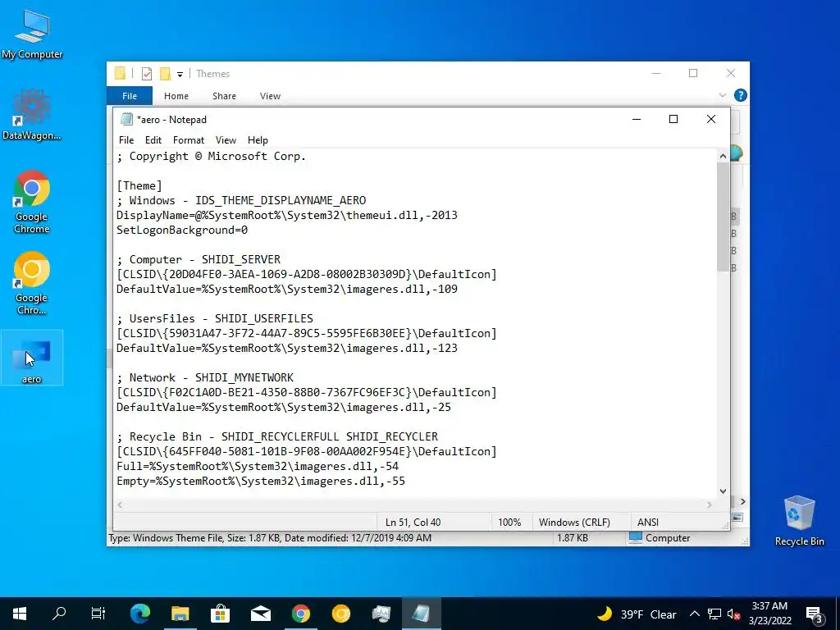Click Notepad vertical scrollbar down arrow
Screen dimensions: 840x630
(723, 491)
